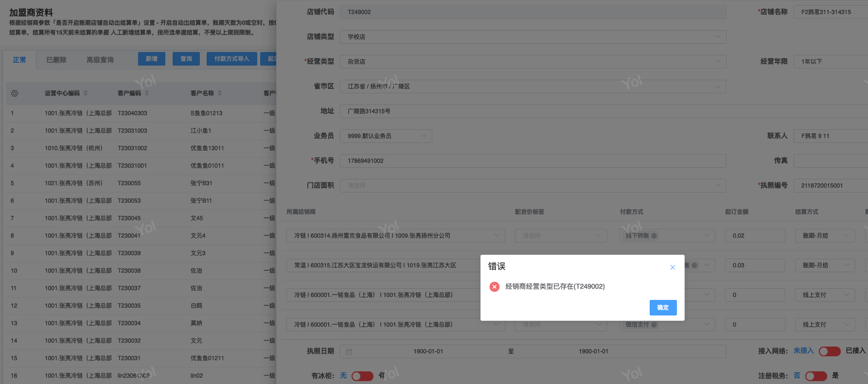
Task: Remove the 微信支付 payment tag
Action: (654, 325)
